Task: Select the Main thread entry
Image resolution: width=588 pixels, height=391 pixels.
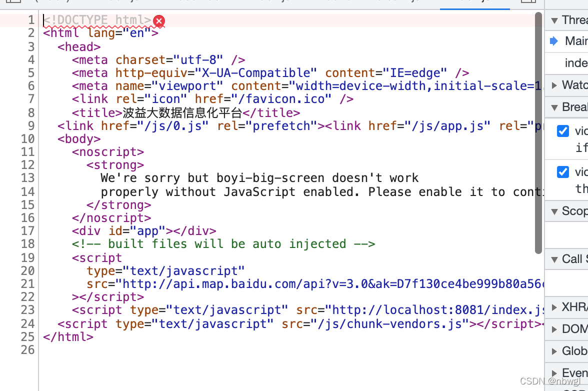Action: point(576,41)
